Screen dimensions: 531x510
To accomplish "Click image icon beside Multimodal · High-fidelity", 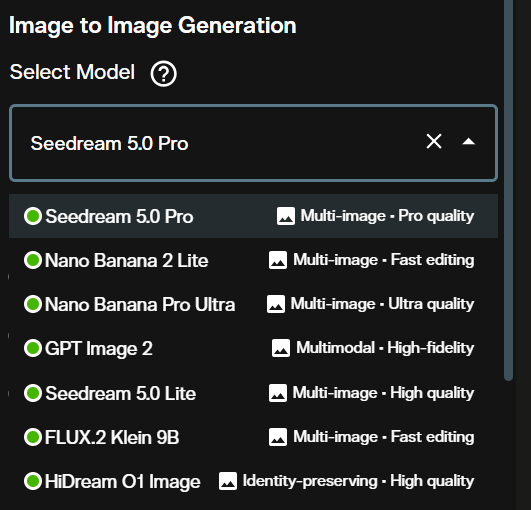I will [281, 348].
